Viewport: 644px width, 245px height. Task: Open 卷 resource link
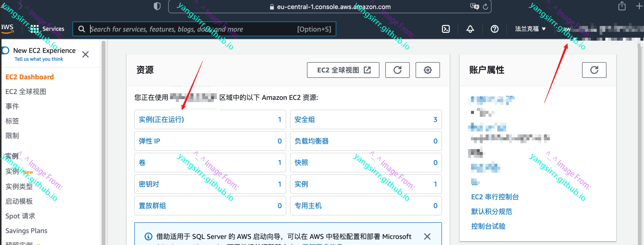(142, 163)
